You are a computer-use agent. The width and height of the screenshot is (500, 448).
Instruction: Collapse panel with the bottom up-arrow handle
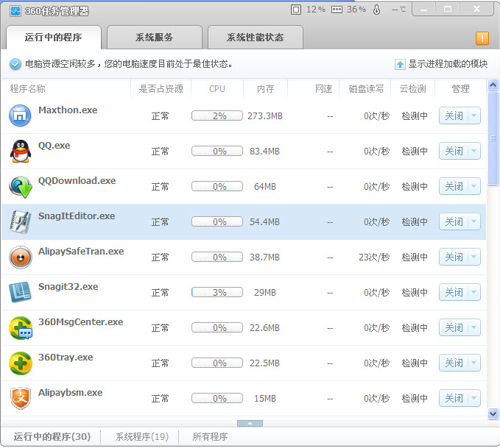coord(250,423)
